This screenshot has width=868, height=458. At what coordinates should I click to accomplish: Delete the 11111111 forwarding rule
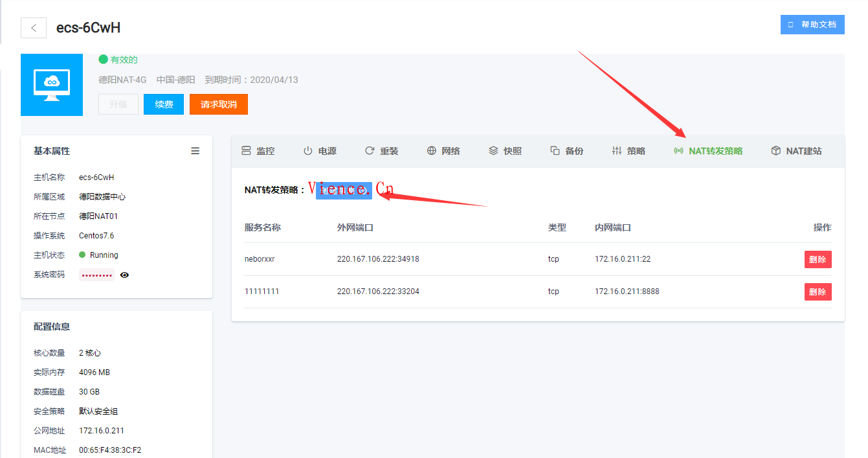point(818,292)
